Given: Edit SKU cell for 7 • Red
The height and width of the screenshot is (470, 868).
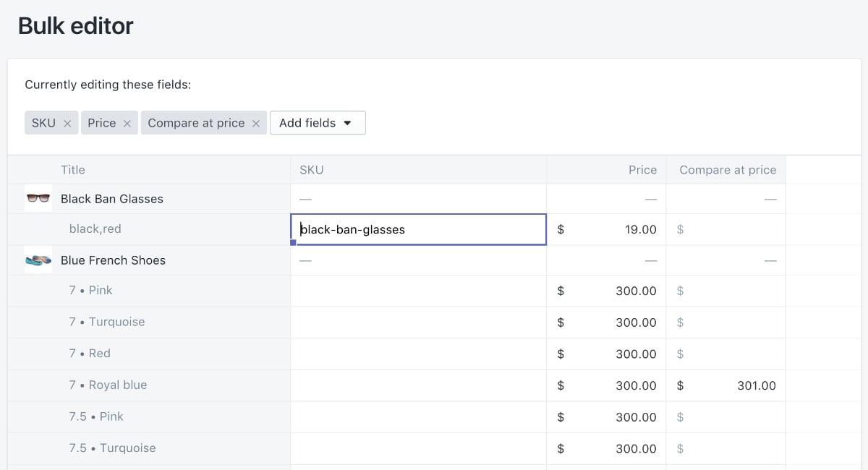Looking at the screenshot, I should click(418, 354).
